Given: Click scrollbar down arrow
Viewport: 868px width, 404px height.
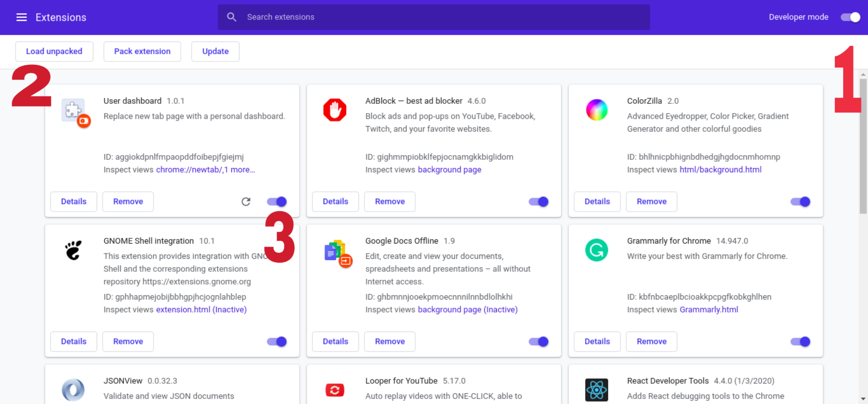Looking at the screenshot, I should coord(863,399).
